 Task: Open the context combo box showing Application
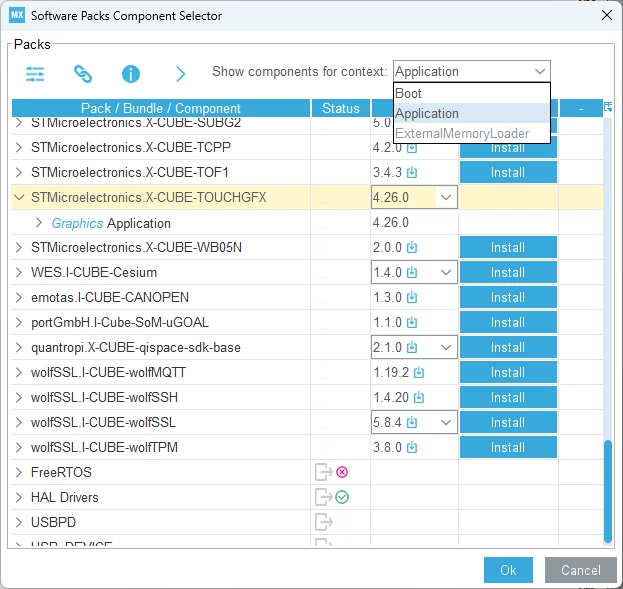(472, 72)
